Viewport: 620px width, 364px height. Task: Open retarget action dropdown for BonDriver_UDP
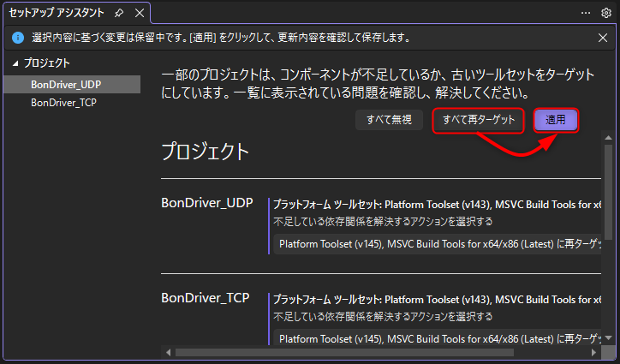(438, 244)
